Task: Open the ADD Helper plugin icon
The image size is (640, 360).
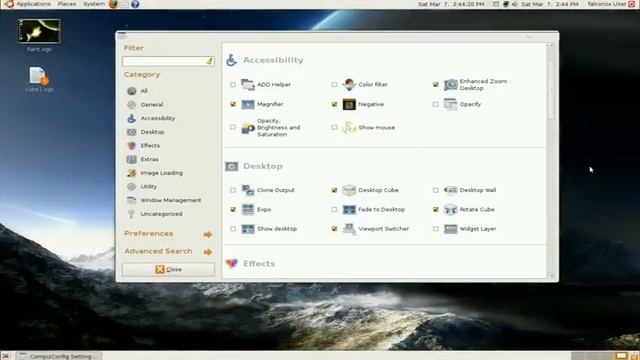Action: point(248,84)
